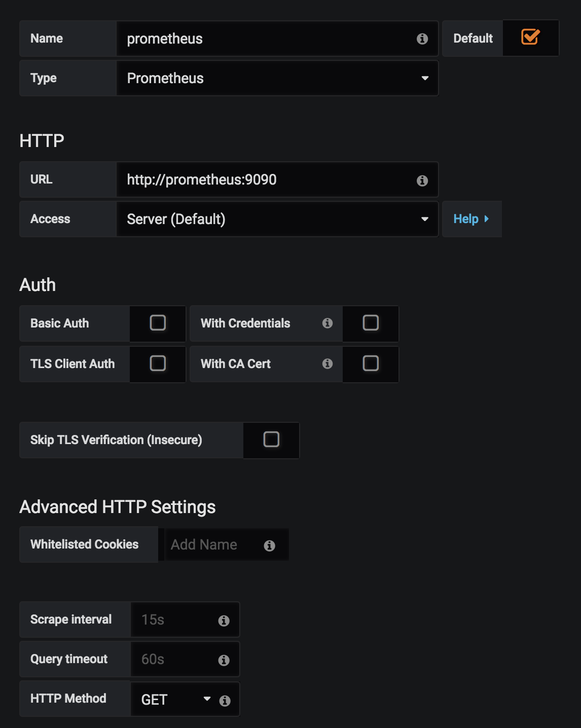The height and width of the screenshot is (728, 581).
Task: Click the HTTP section heading
Action: (42, 140)
